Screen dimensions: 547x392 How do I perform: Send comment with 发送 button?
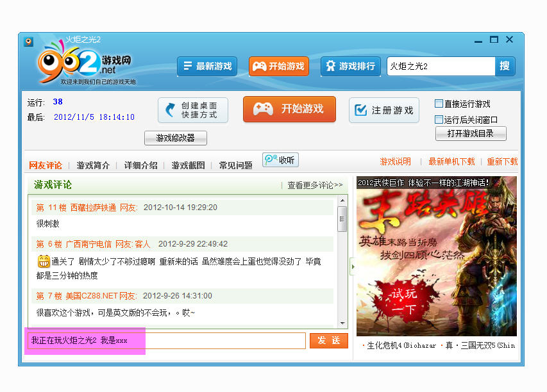coord(329,340)
